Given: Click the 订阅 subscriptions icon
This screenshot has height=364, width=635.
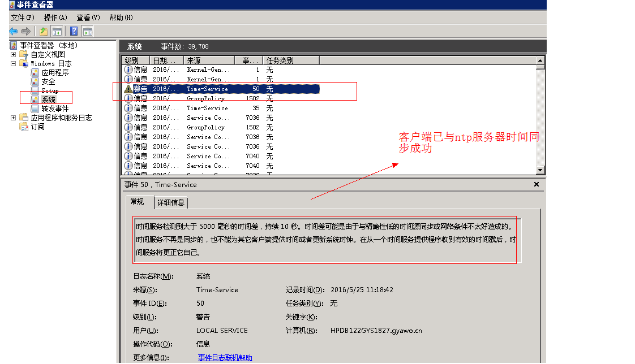Looking at the screenshot, I should click(24, 127).
